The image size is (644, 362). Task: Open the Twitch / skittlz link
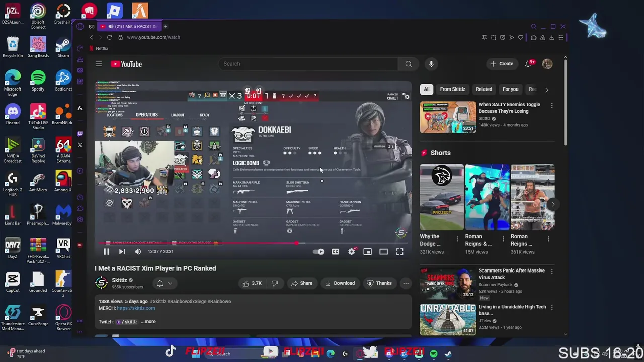pos(127,322)
